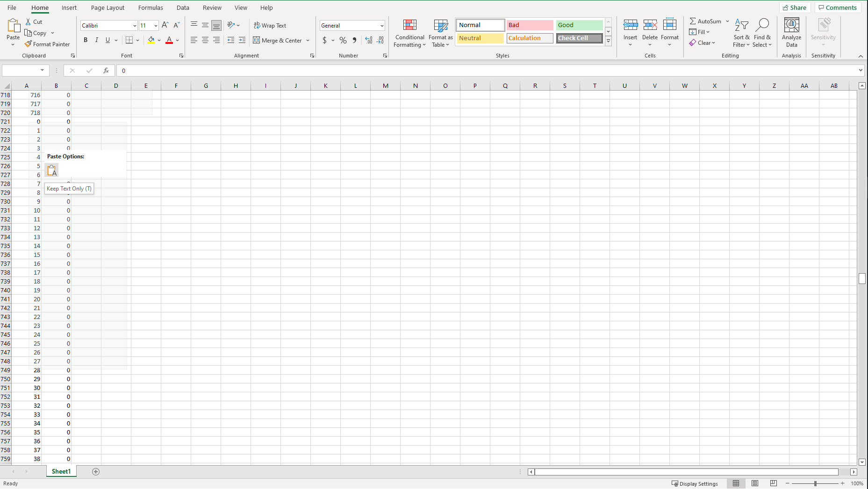Open the Clear dropdown
The height and width of the screenshot is (489, 868).
click(x=702, y=43)
